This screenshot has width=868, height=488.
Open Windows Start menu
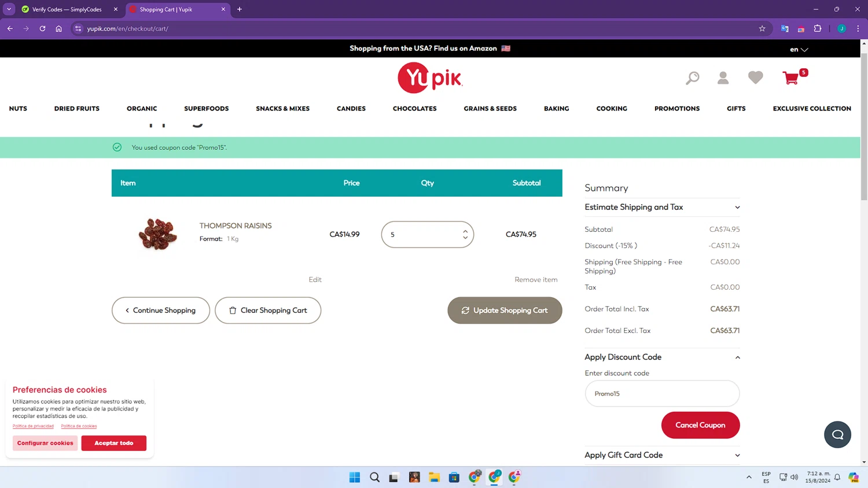355,477
